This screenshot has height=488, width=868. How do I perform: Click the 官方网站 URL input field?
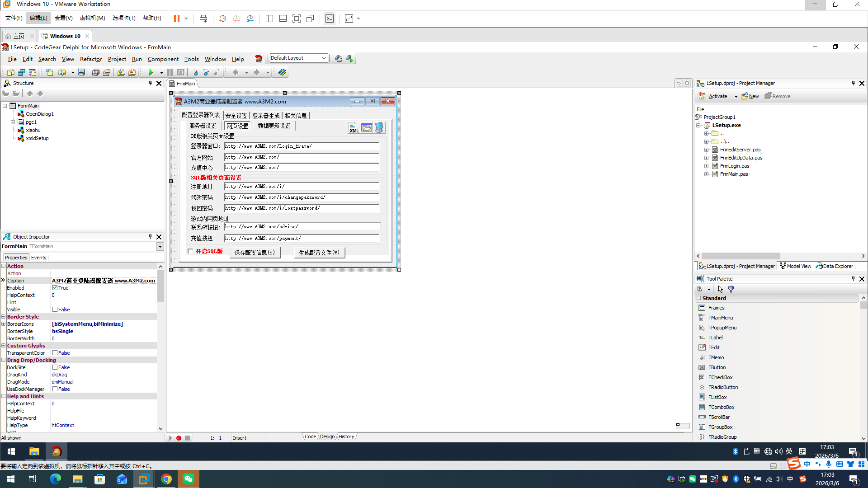click(x=301, y=157)
